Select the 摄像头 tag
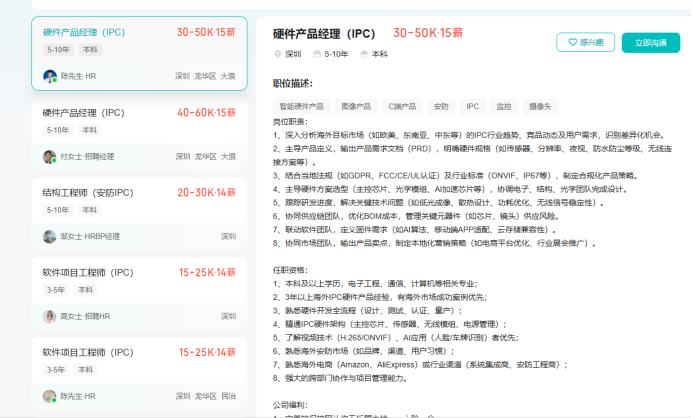Viewport: 692px width, 418px height. 540,105
